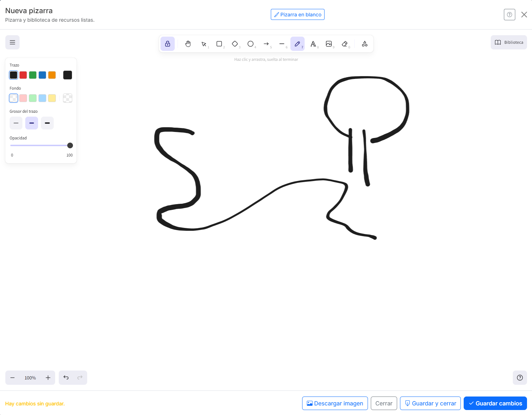
Task: Choose light yellow background swatch
Action: [x=52, y=98]
